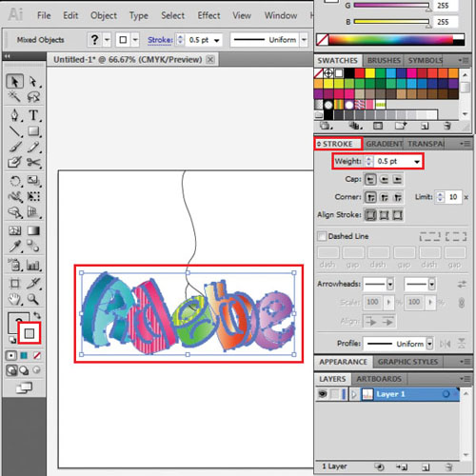Select the Shape Builder tool
Viewport: 476px width, 476px height.
(15, 212)
